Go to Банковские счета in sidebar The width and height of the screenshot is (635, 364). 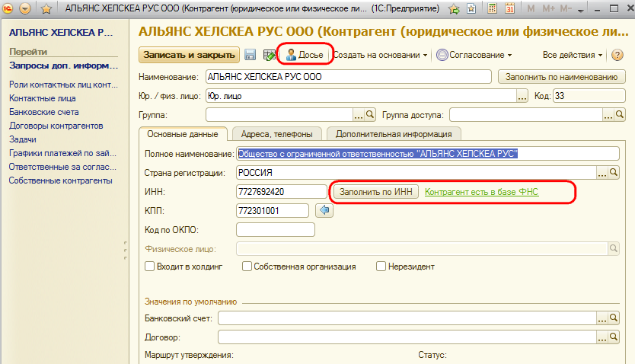click(44, 112)
